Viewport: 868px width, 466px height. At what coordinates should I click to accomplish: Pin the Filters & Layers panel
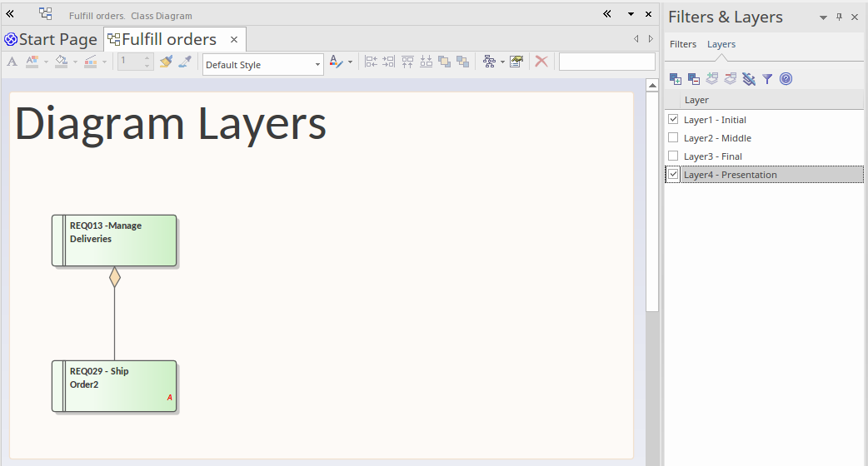[x=840, y=17]
